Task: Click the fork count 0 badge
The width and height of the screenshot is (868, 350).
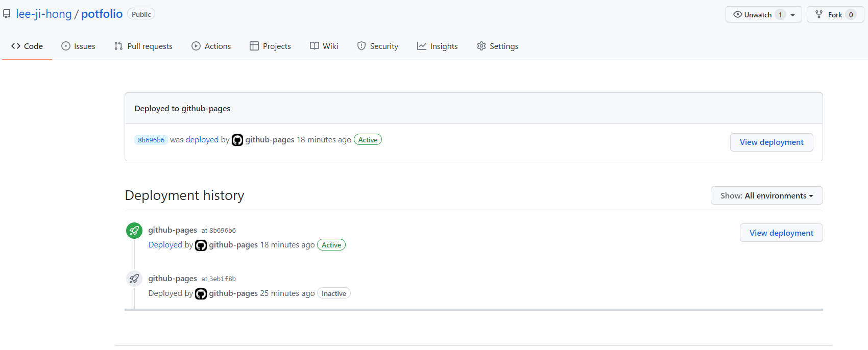Action: (x=851, y=15)
